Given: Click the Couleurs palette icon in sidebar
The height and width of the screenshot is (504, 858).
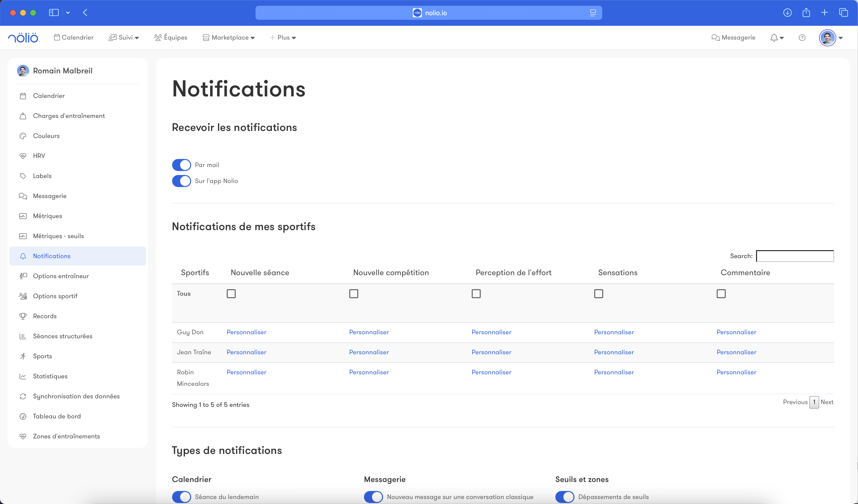Looking at the screenshot, I should click(x=23, y=136).
